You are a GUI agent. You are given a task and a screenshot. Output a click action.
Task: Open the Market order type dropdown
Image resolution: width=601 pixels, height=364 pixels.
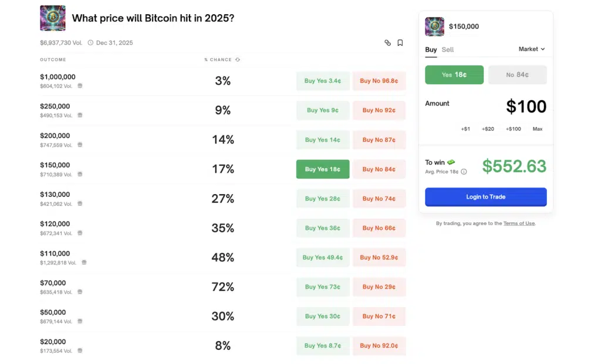point(532,49)
